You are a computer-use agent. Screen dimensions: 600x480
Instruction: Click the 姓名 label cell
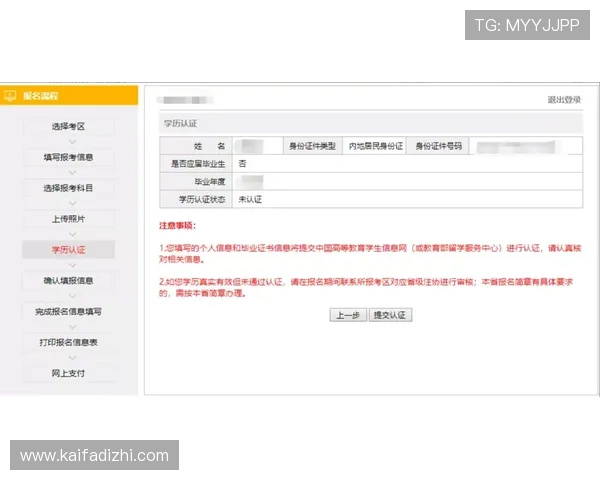point(196,146)
